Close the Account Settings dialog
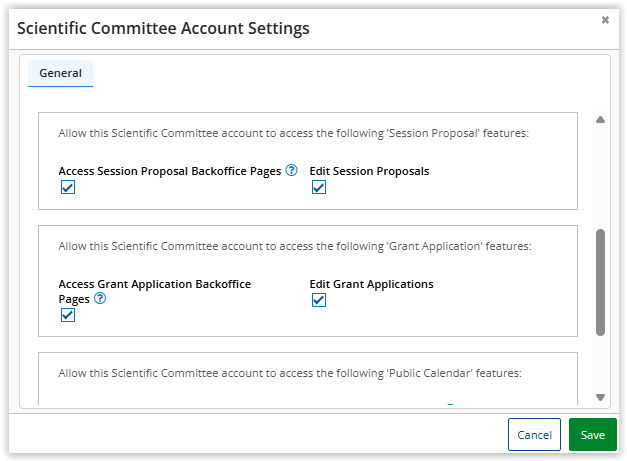This screenshot has width=627, height=461. tap(605, 20)
